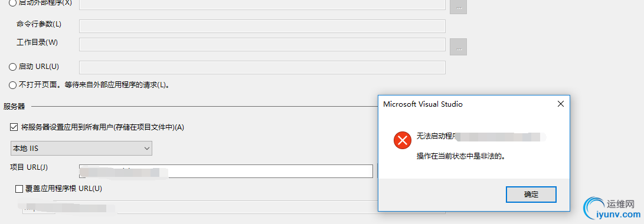Confirm the error with 确定 button
Viewport: 644px width, 224px height.
531,195
